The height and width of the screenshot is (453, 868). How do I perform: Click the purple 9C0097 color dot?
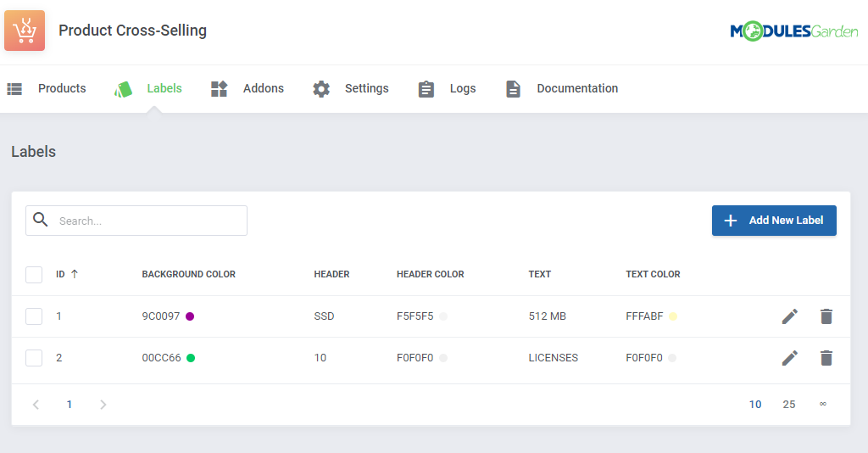190,316
